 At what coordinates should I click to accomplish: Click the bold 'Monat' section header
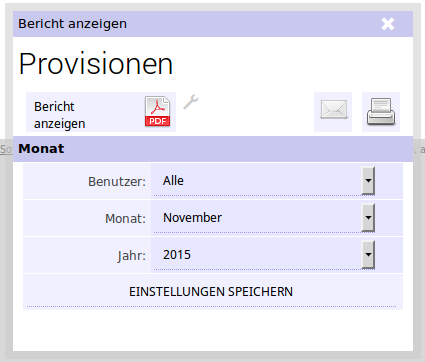[41, 149]
